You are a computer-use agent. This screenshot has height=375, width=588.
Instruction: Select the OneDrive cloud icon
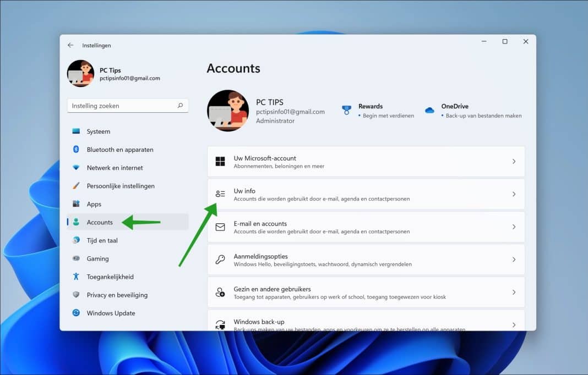click(429, 110)
